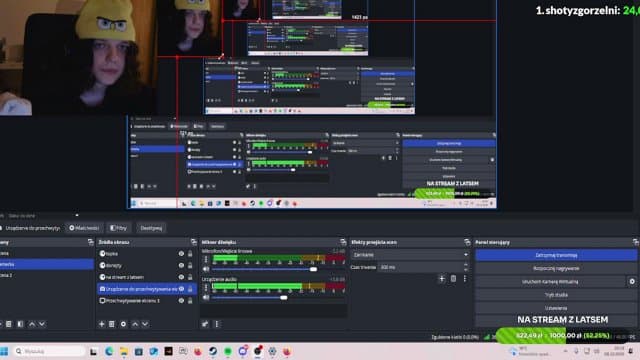Toggle visibility of the donejty source
This screenshot has width=640, height=360.
click(181, 265)
